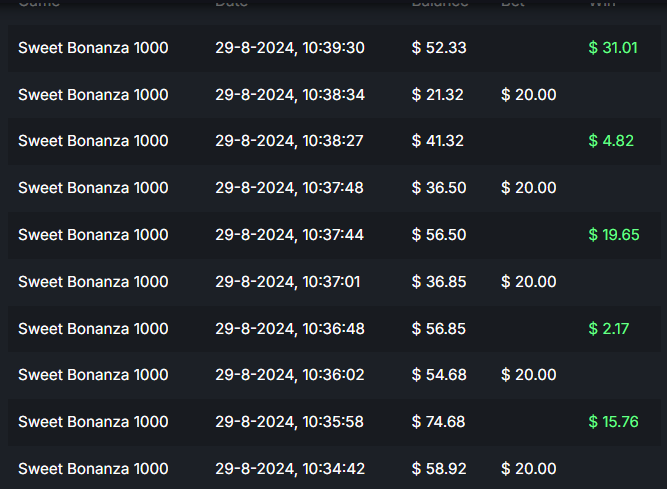Select the $ 74.68 balance cell
Viewport: 667px width, 489px height.
(439, 422)
